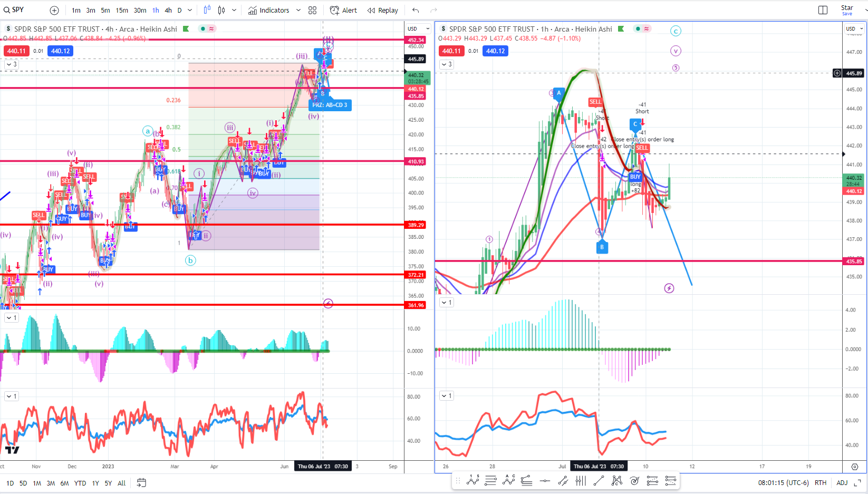Viewport: 868px width, 494px height.
Task: Expand the chart type dropdown arrow
Action: [234, 11]
